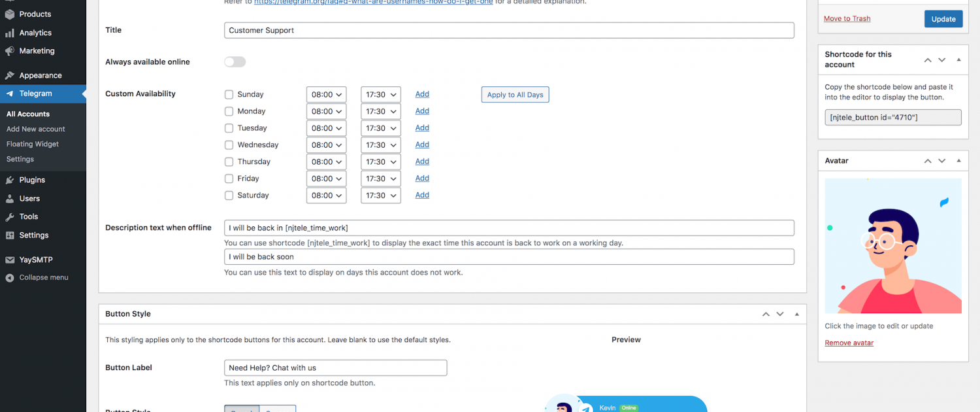This screenshot has width=980, height=412.
Task: Click the YaySMTP envelope icon
Action: pyautogui.click(x=10, y=260)
